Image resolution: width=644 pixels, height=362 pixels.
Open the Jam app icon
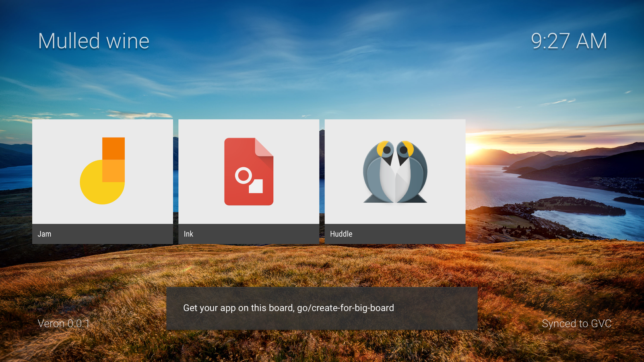pos(102,171)
